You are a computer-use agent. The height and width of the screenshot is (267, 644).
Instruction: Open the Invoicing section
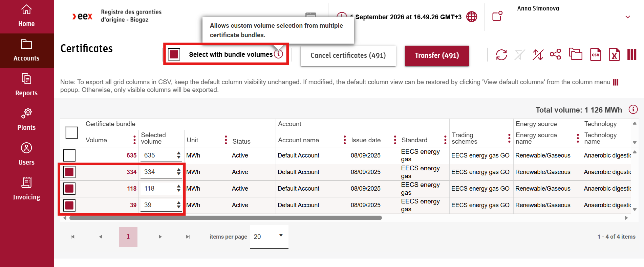[x=26, y=189]
